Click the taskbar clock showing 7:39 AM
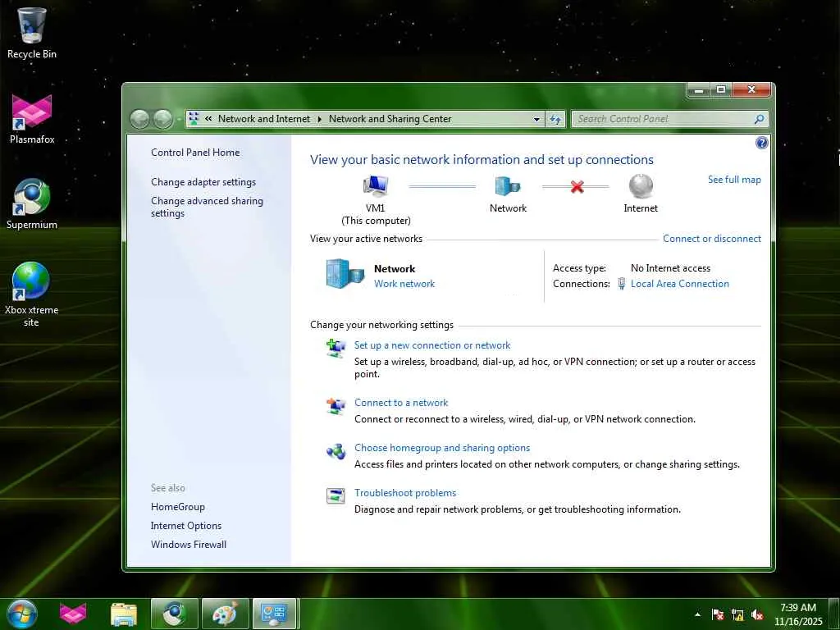This screenshot has height=630, width=840. pos(798,614)
